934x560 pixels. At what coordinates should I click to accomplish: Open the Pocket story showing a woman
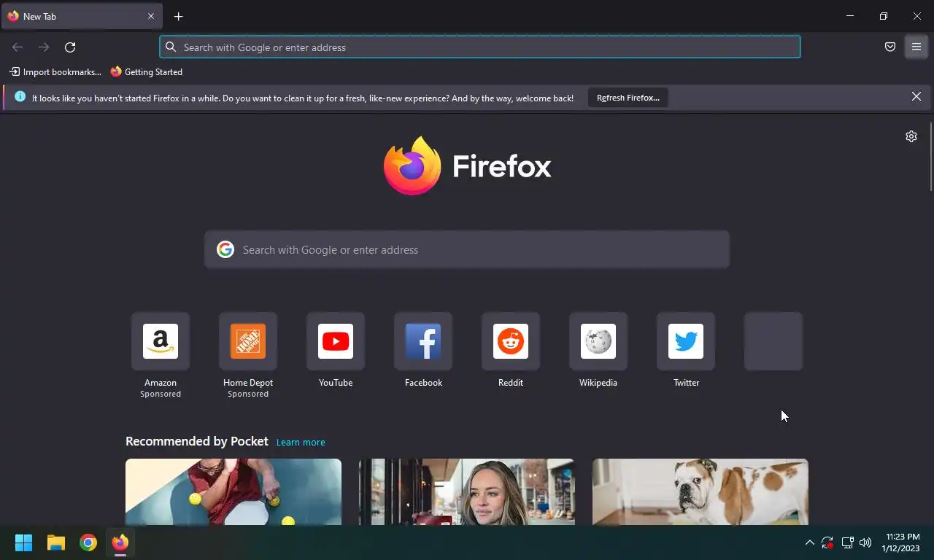coord(467,491)
